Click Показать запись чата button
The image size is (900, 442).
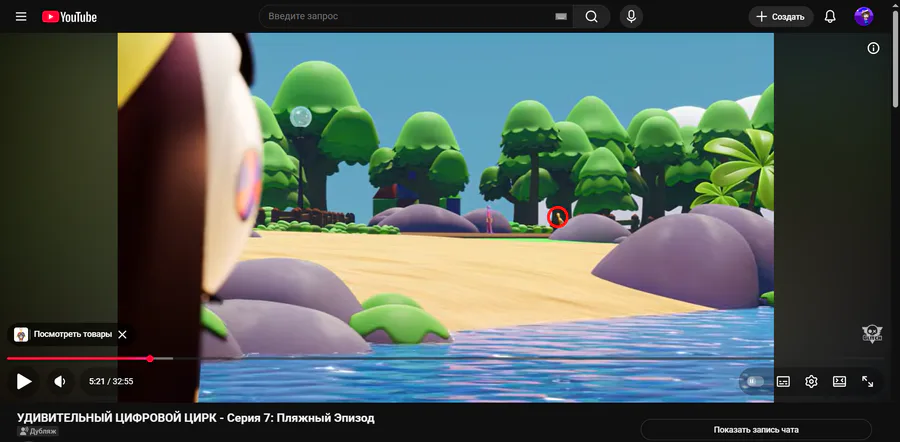pyautogui.click(x=756, y=429)
